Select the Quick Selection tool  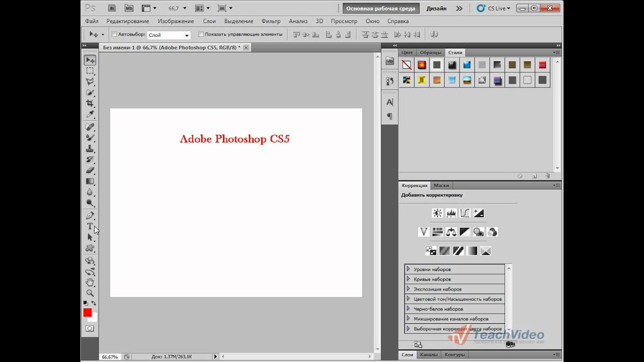point(90,93)
